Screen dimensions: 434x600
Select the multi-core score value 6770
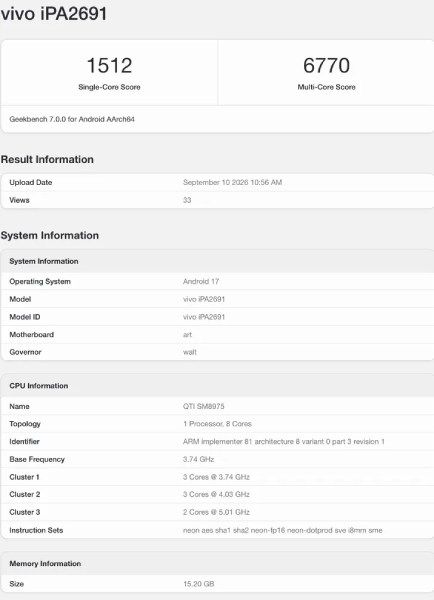[x=326, y=65]
